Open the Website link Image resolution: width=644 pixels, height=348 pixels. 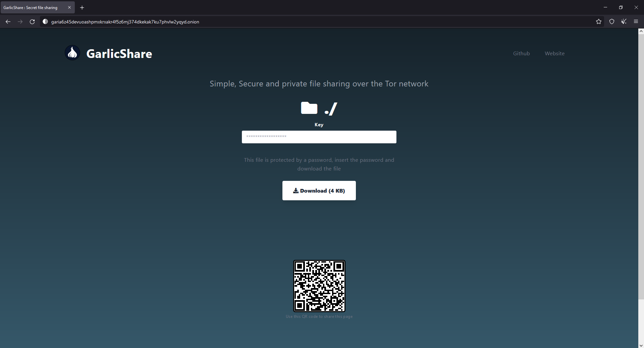click(x=554, y=54)
